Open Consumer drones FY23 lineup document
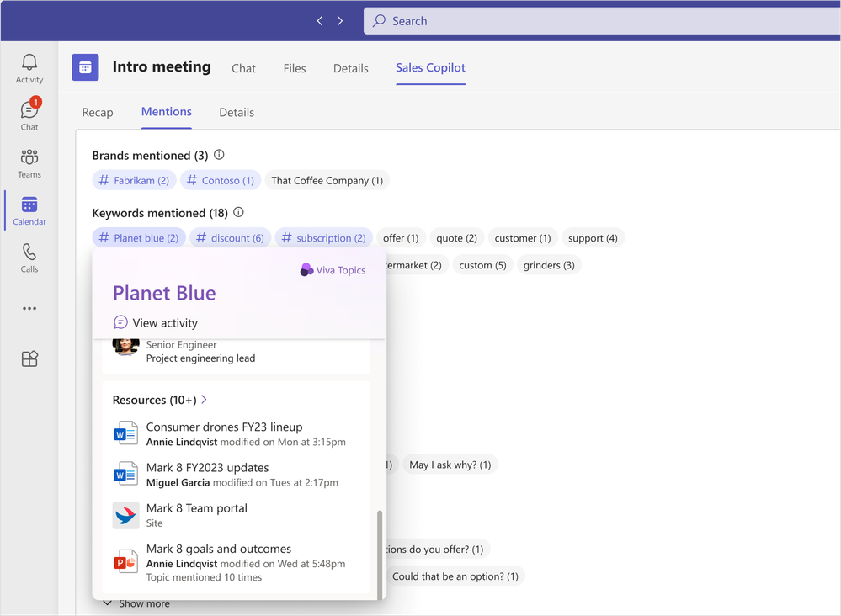The width and height of the screenshot is (841, 616). 224,427
